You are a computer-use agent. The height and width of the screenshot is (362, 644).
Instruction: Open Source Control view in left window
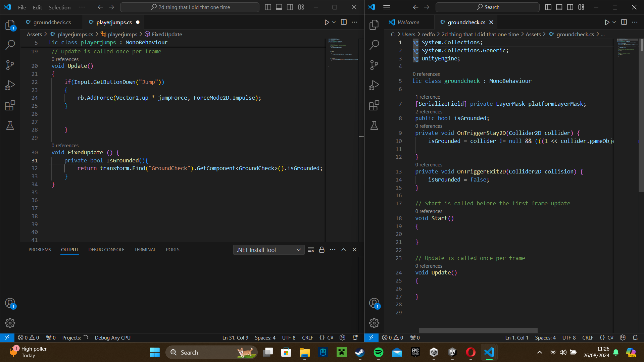click(x=10, y=65)
